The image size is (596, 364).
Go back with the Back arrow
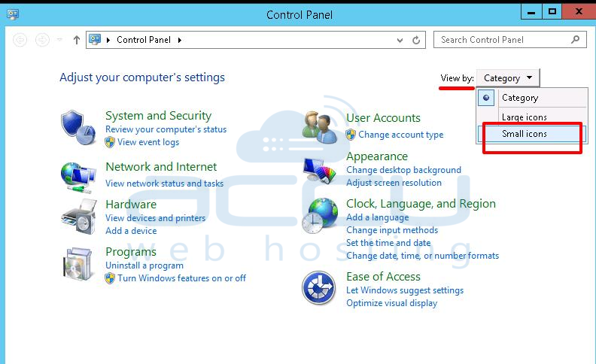coord(20,40)
